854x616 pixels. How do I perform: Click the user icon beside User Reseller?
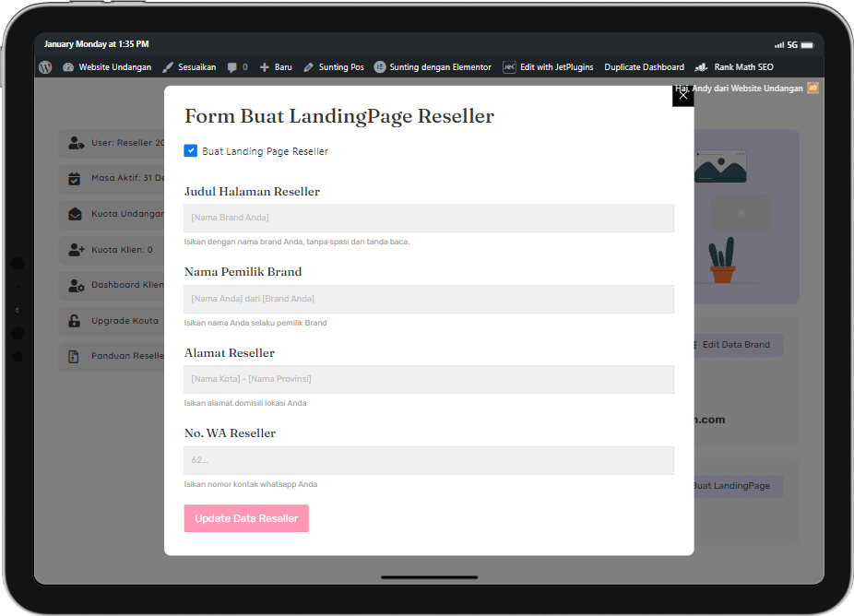tap(77, 143)
